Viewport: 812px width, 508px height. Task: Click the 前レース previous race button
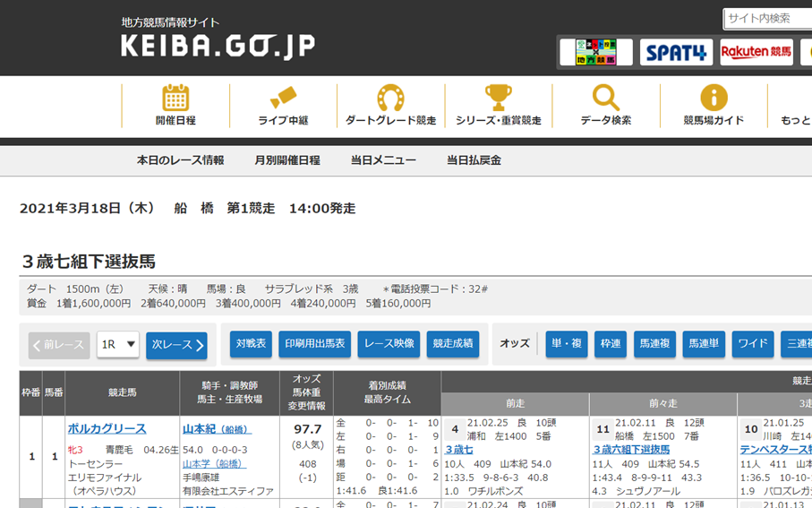[59, 345]
